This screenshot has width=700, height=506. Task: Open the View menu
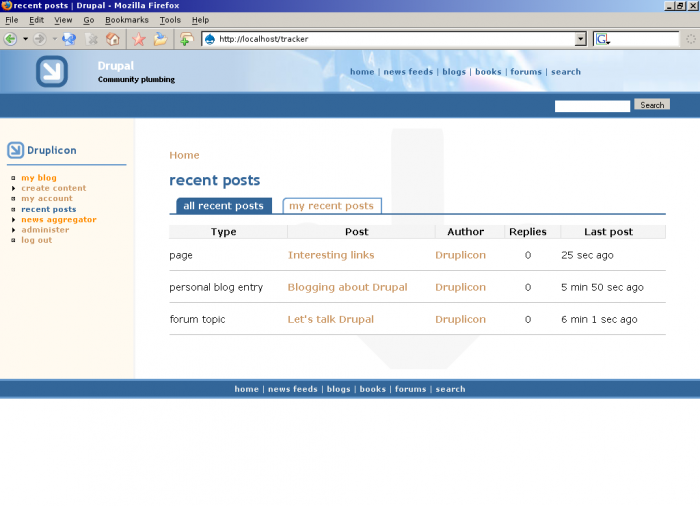click(x=63, y=20)
